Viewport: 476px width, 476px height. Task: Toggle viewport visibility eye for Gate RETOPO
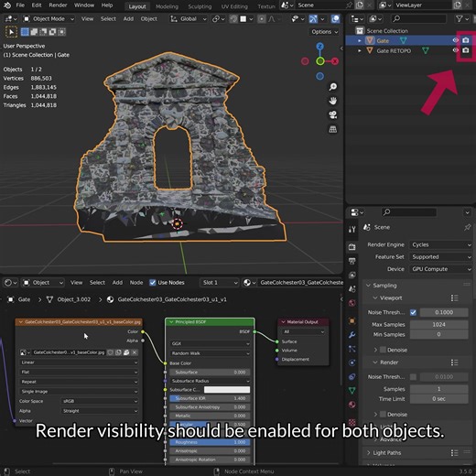[x=455, y=50]
